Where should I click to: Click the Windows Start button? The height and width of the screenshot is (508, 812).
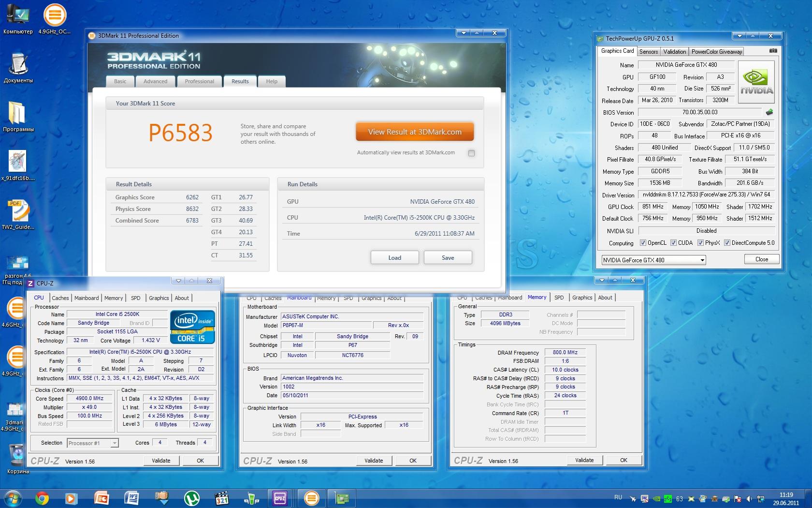tap(13, 498)
